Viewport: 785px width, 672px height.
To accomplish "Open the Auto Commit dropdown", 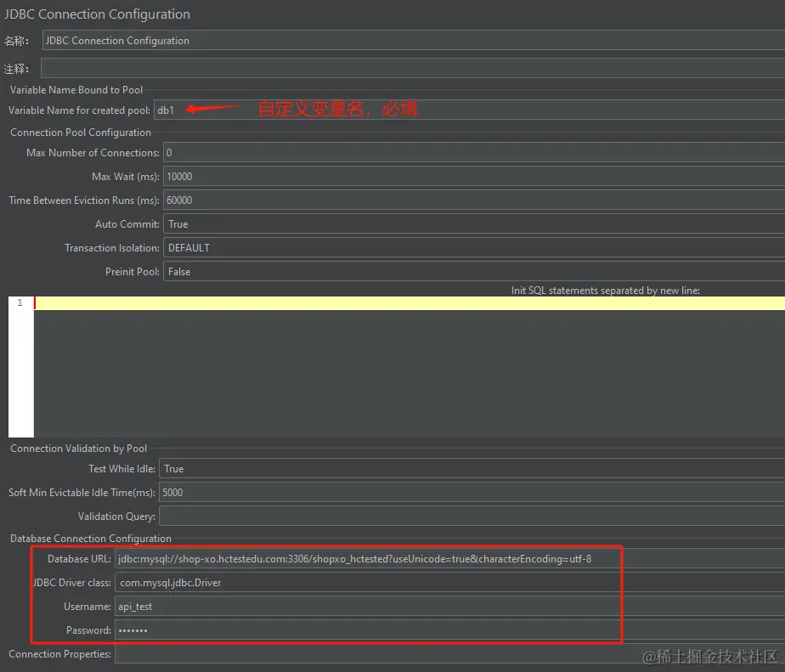I will click(473, 223).
